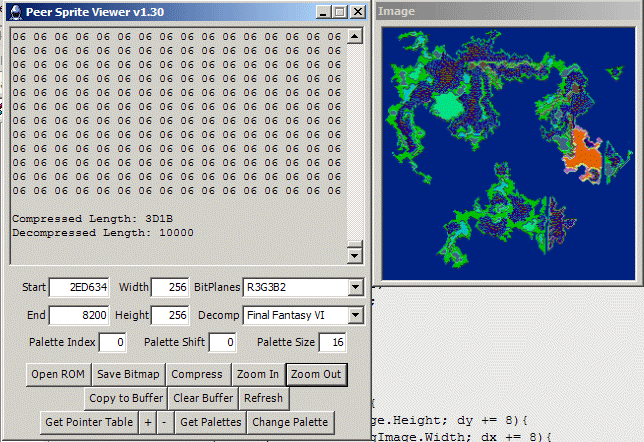Screen dimensions: 644x442
Task: Select the Final Fantasy VI Decomp combo box
Action: click(x=303, y=315)
